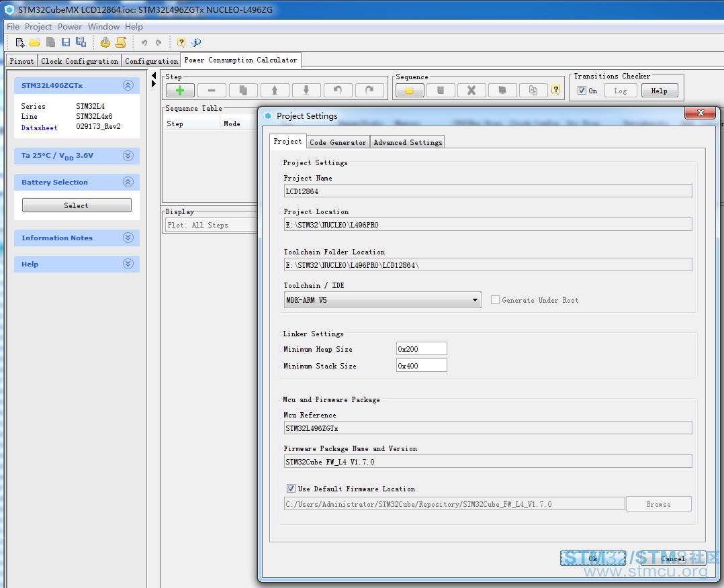Click the Project Location field
The image size is (724, 588).
point(488,225)
